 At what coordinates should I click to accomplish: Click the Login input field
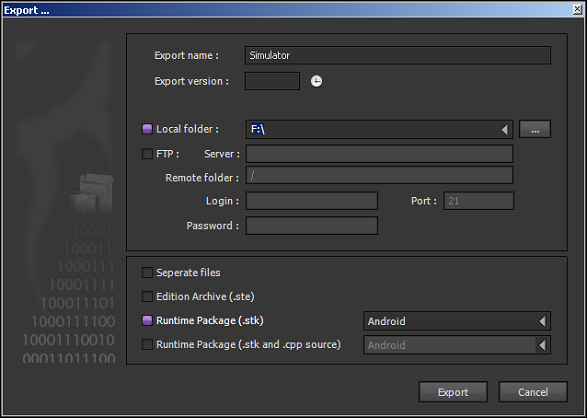[x=312, y=201]
